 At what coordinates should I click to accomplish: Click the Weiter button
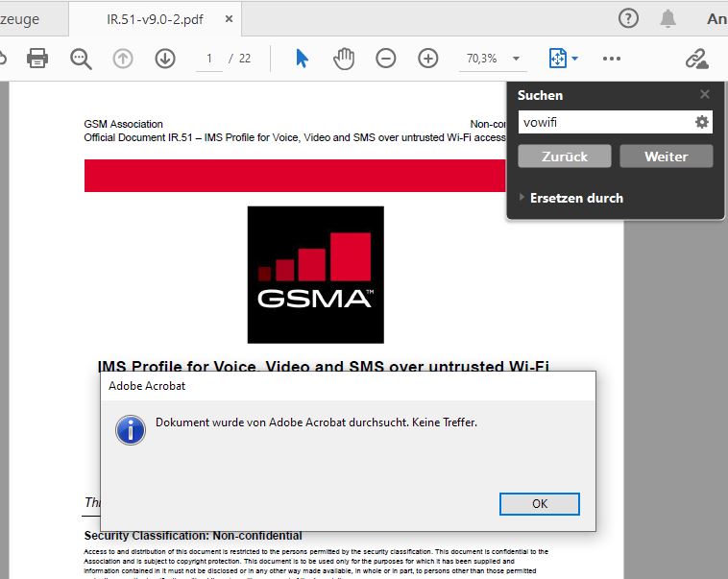(666, 157)
